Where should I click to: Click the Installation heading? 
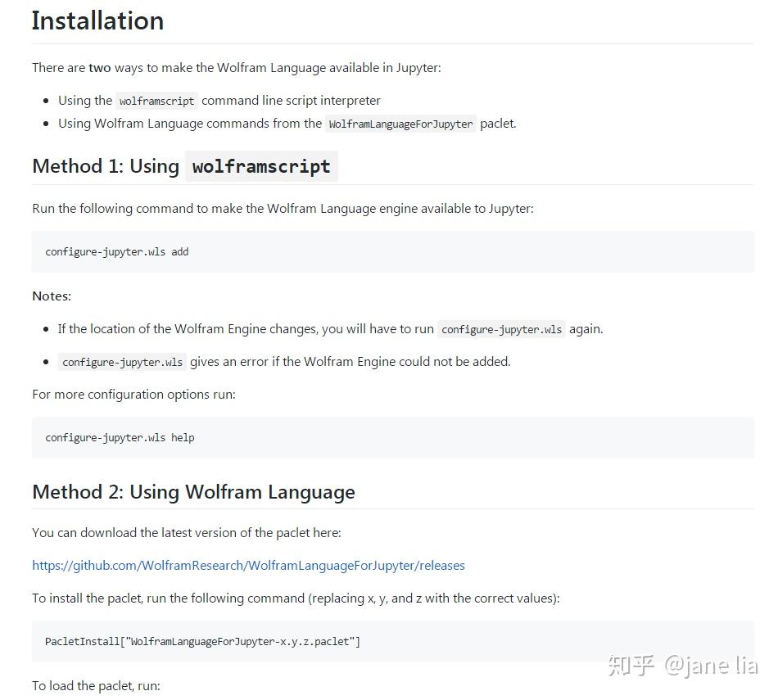pos(97,20)
